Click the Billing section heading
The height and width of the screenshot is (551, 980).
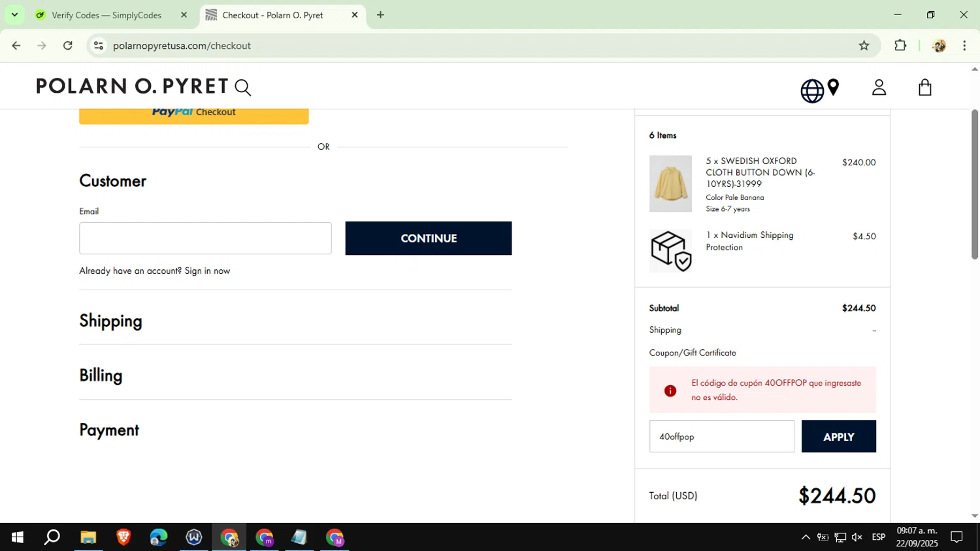[x=101, y=375]
